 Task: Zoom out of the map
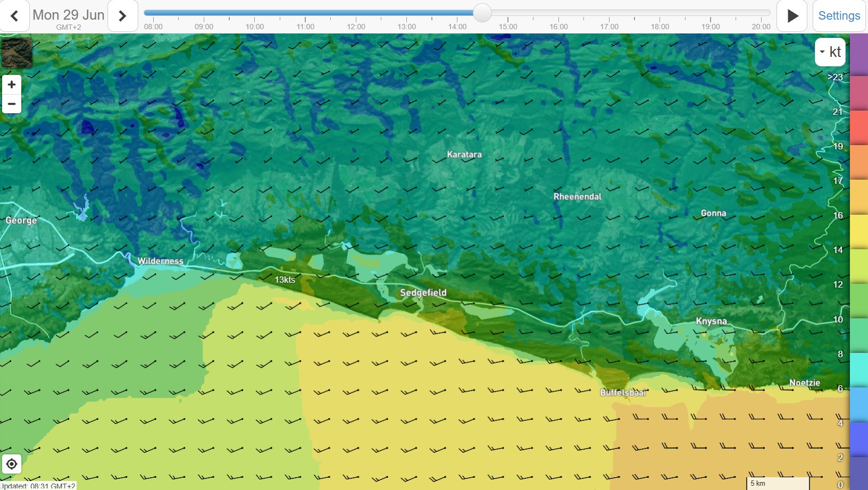tap(12, 104)
